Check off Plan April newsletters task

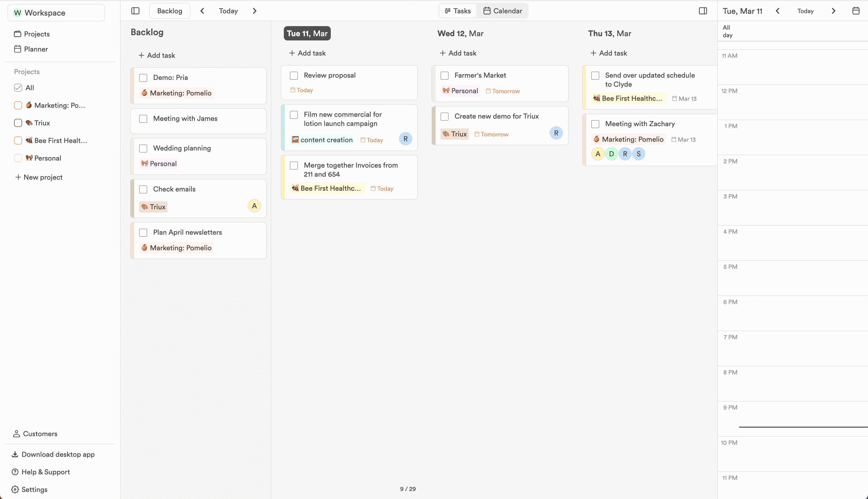point(143,233)
